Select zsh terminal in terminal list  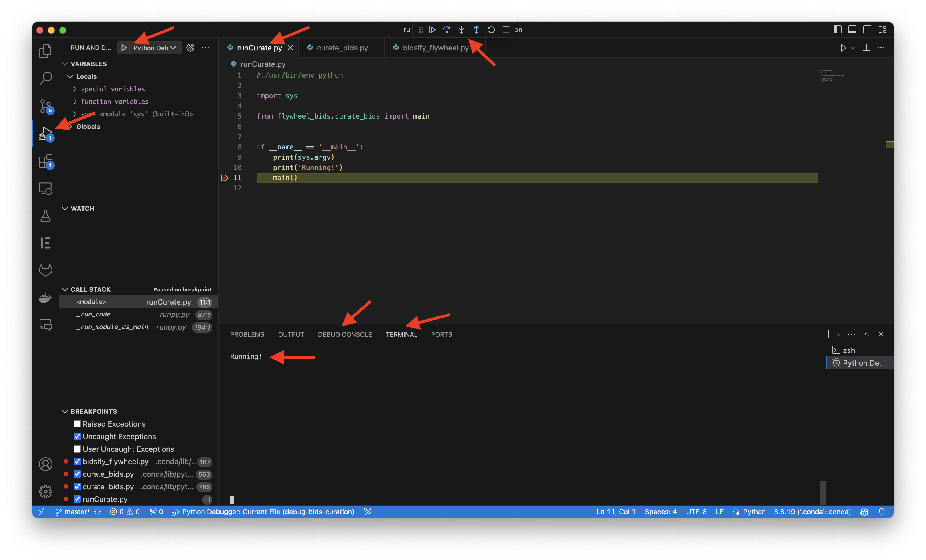click(860, 350)
